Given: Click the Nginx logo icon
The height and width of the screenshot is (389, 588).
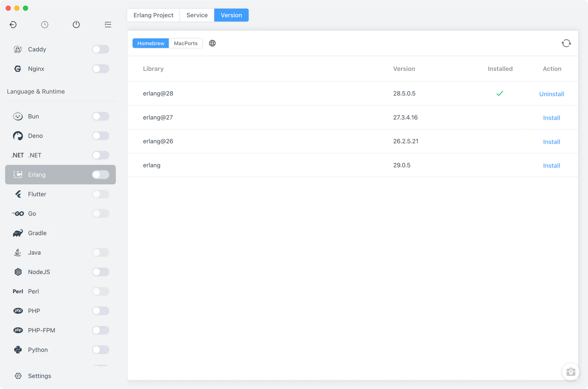Looking at the screenshot, I should (18, 69).
